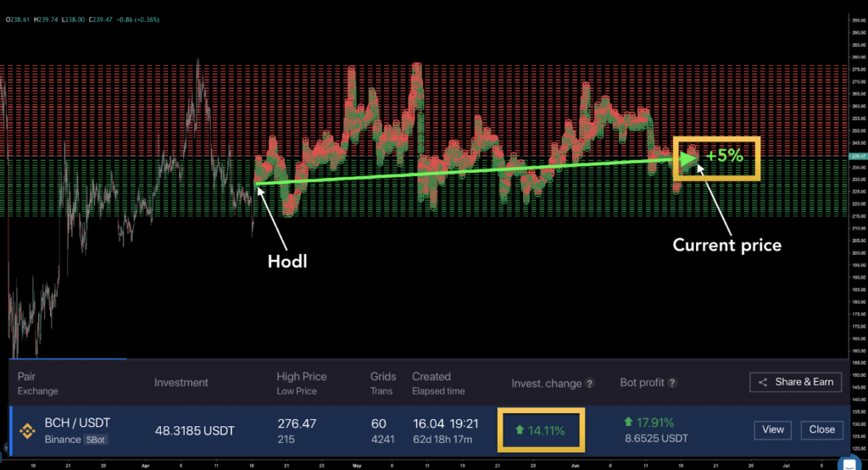The height and width of the screenshot is (470, 868).
Task: Click the green arrow beside 17.91%
Action: click(x=627, y=421)
